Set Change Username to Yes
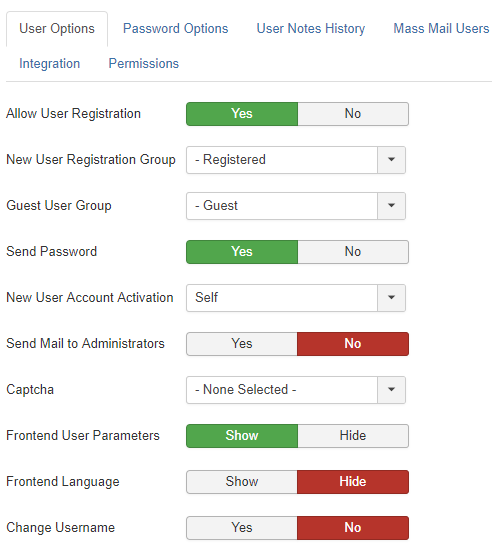The width and height of the screenshot is (492, 554). pyautogui.click(x=242, y=528)
